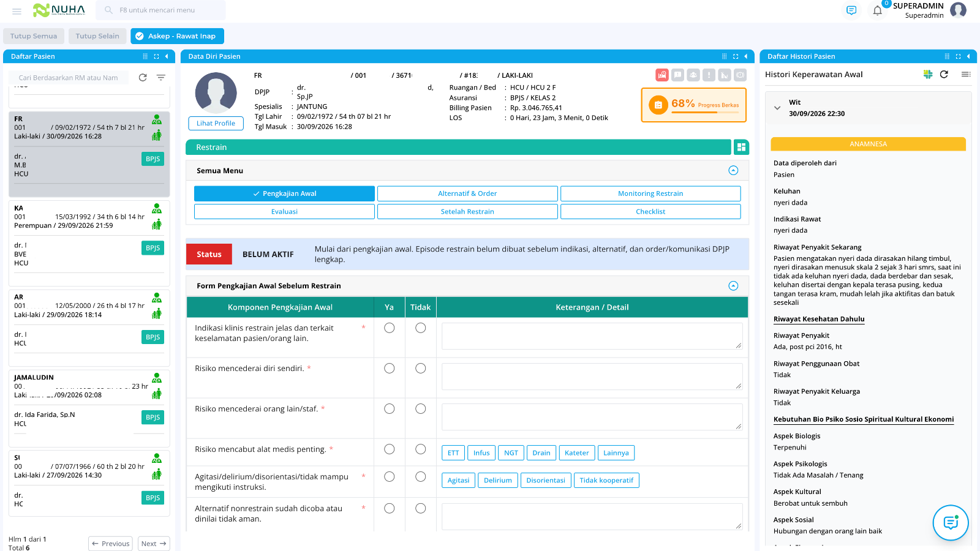Select Ya for Risiko mencederai orang lain/staf
The height and width of the screenshot is (551, 980).
(389, 409)
